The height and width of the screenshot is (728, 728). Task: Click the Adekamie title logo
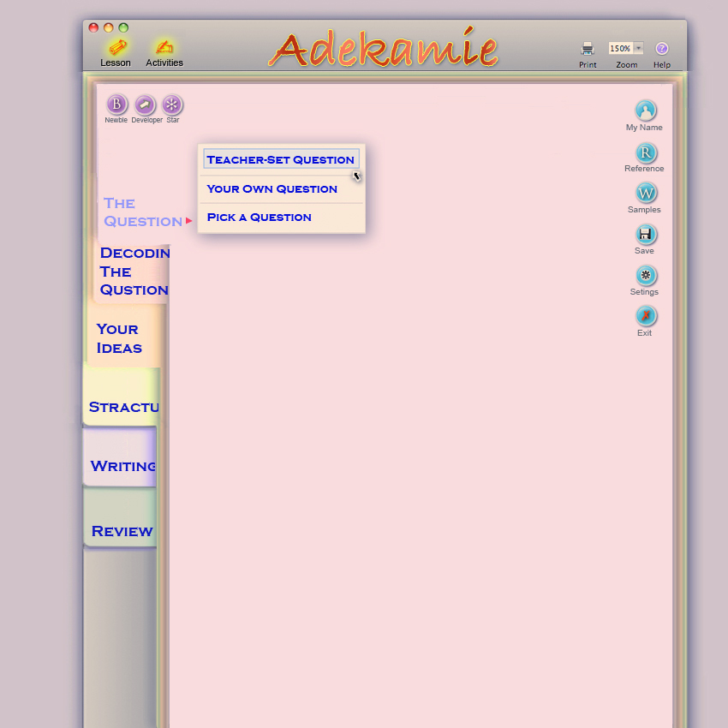(384, 47)
